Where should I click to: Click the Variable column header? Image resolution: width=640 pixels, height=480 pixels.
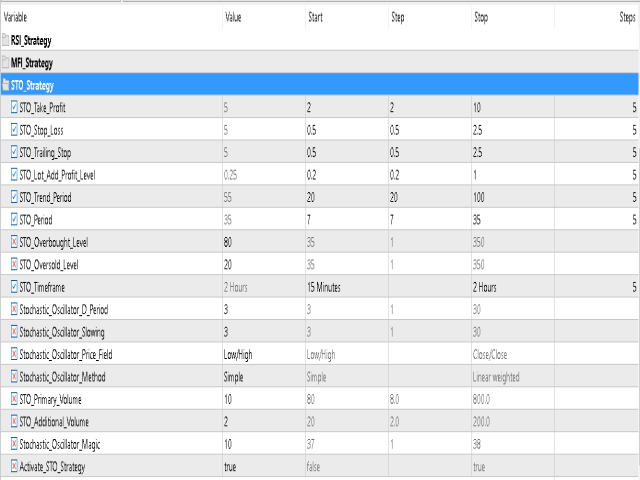pos(15,17)
